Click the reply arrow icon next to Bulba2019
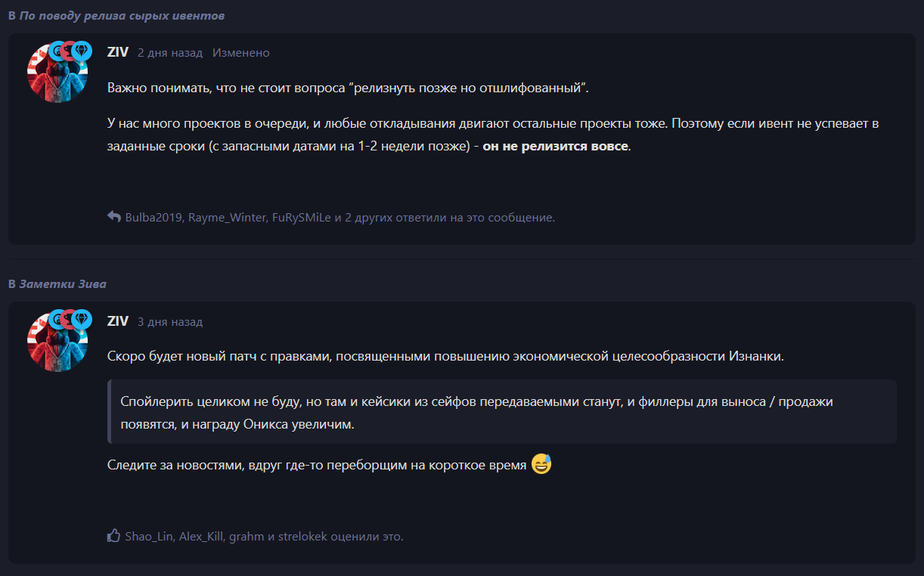The width and height of the screenshot is (924, 576). tap(114, 217)
